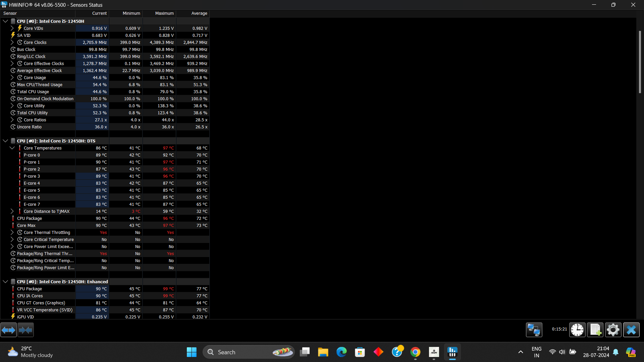
Task: Click the Maximum column header
Action: (159, 13)
